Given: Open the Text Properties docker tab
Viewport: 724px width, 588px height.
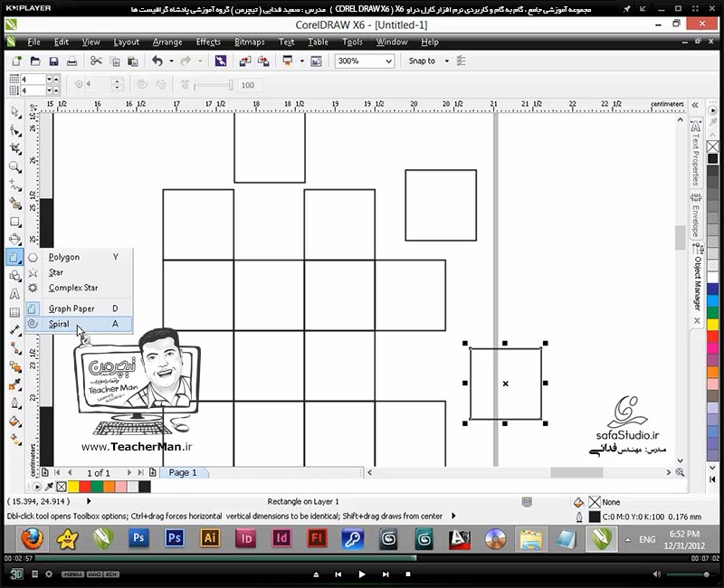Looking at the screenshot, I should coord(696,152).
